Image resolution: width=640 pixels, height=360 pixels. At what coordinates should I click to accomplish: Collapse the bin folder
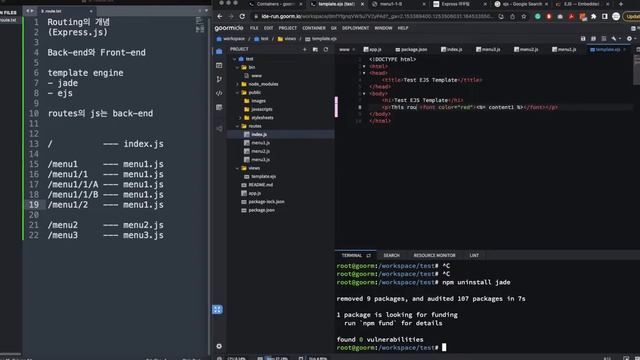click(238, 67)
